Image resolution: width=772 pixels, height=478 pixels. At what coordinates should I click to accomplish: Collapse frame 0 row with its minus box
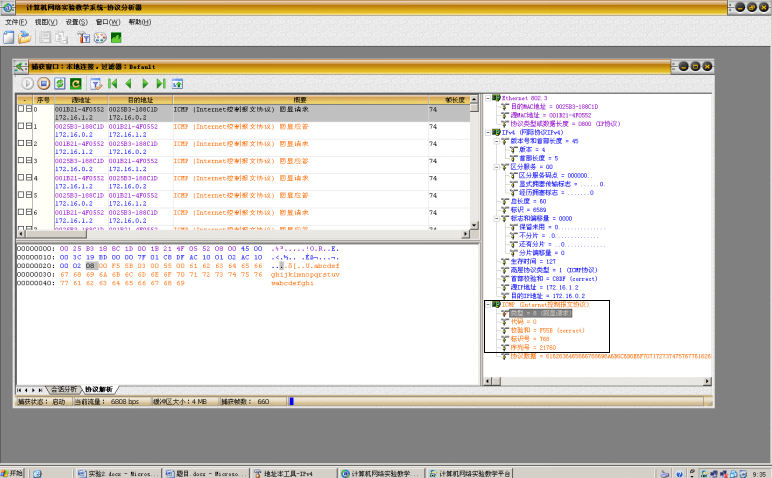[x=29, y=109]
